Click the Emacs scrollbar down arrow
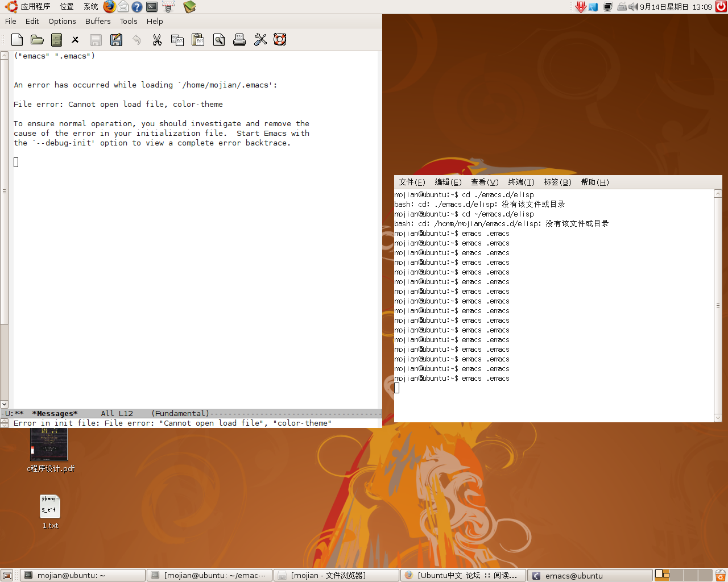728x582 pixels. point(4,404)
